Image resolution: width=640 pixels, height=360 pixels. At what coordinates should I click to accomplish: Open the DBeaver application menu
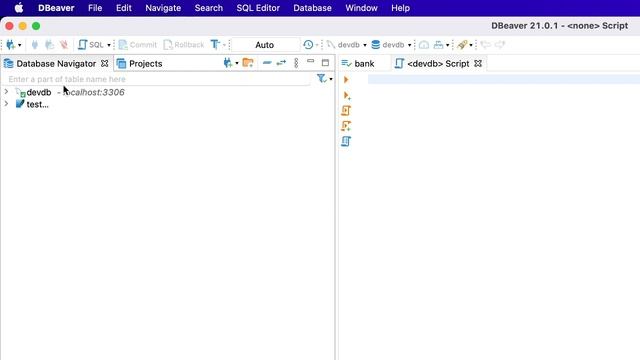tap(56, 8)
